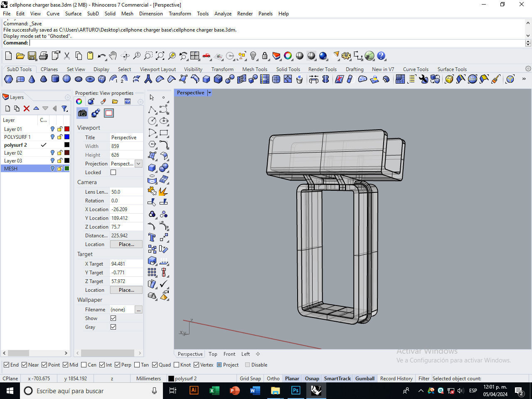Screen dimensions: 532x399
Task: Open the Analyze menu
Action: (x=223, y=13)
